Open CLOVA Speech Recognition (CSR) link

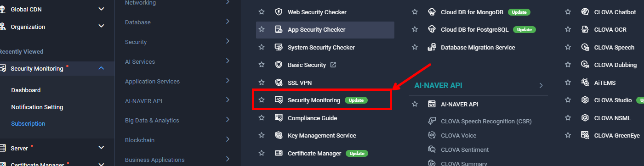(486, 122)
